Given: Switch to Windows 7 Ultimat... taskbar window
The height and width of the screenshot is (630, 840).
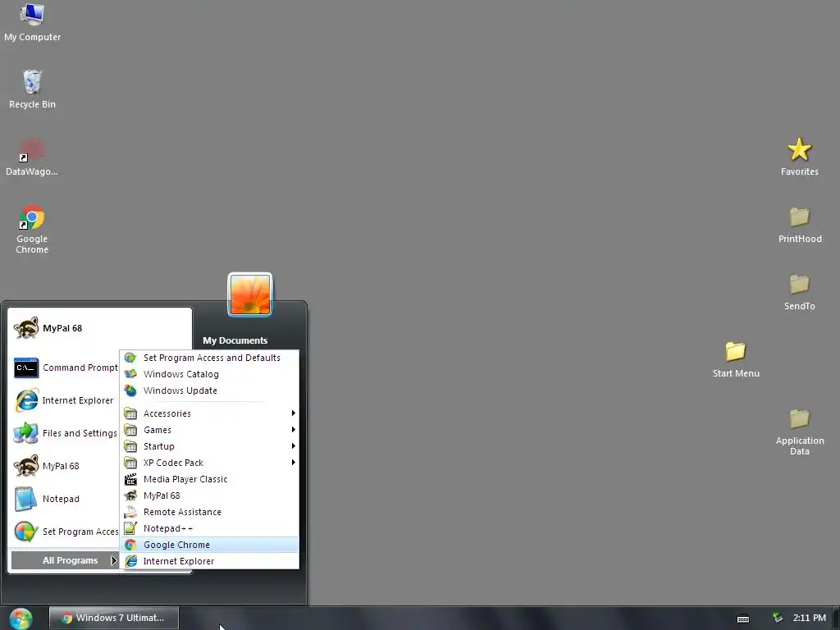Looking at the screenshot, I should (x=113, y=618).
